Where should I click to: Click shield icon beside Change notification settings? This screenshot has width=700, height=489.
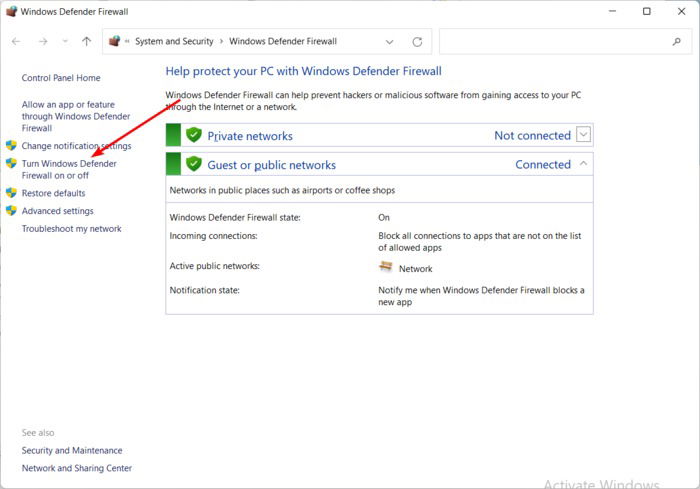(11, 146)
